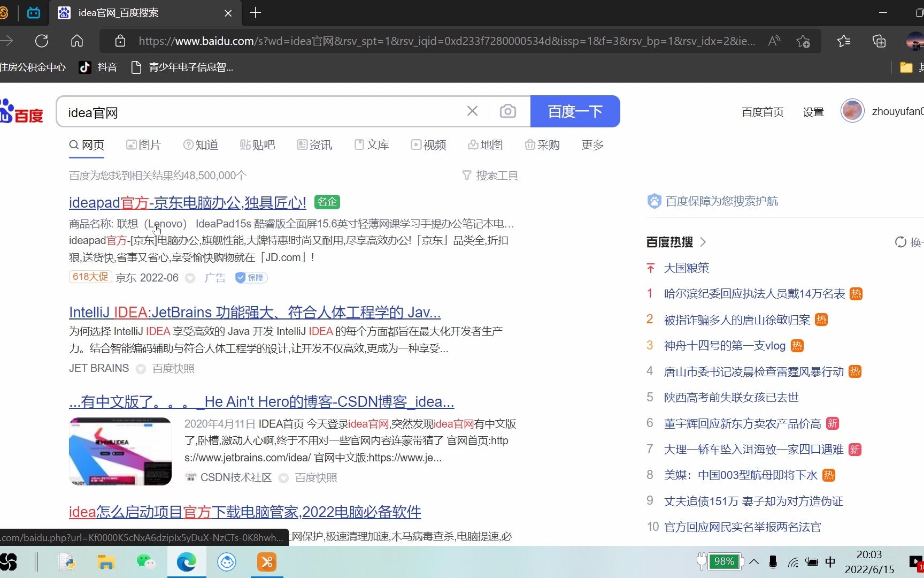Click the Read aloud icon in address bar

coord(774,41)
